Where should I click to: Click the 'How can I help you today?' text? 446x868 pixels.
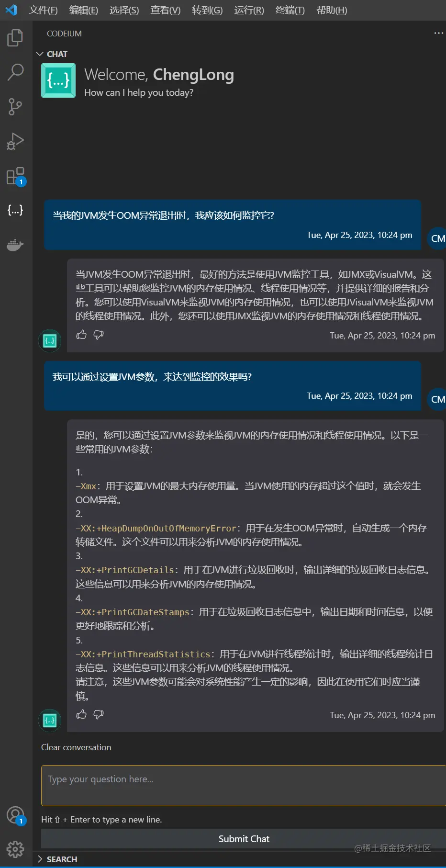point(139,92)
